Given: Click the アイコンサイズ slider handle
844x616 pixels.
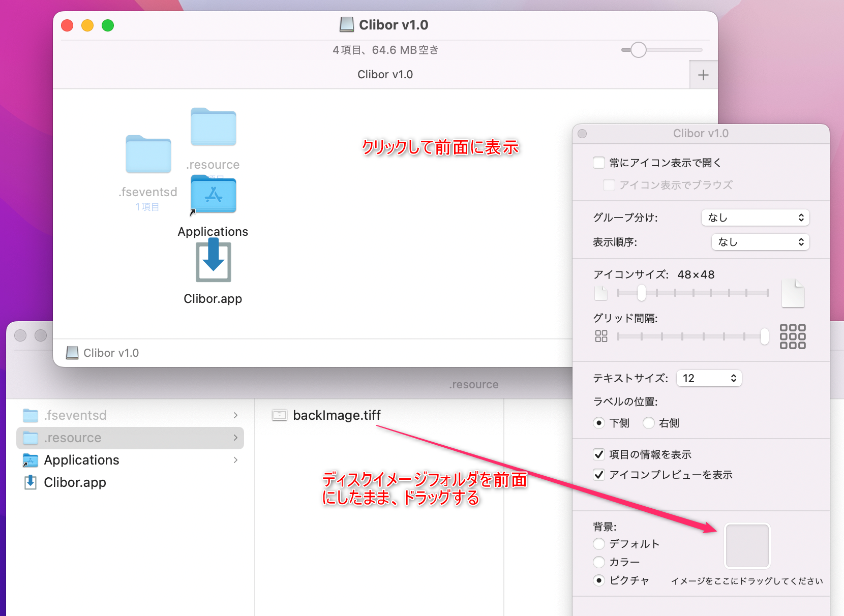Looking at the screenshot, I should pos(642,293).
